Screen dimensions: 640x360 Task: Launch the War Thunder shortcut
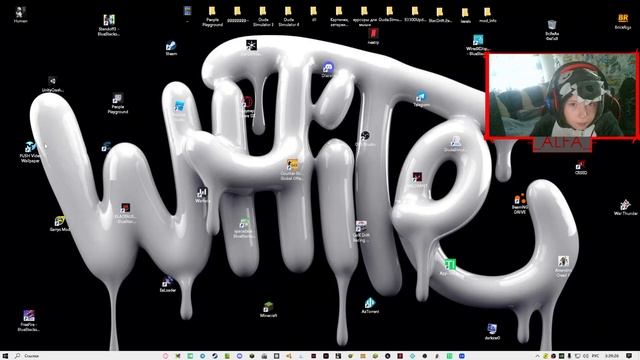click(625, 207)
